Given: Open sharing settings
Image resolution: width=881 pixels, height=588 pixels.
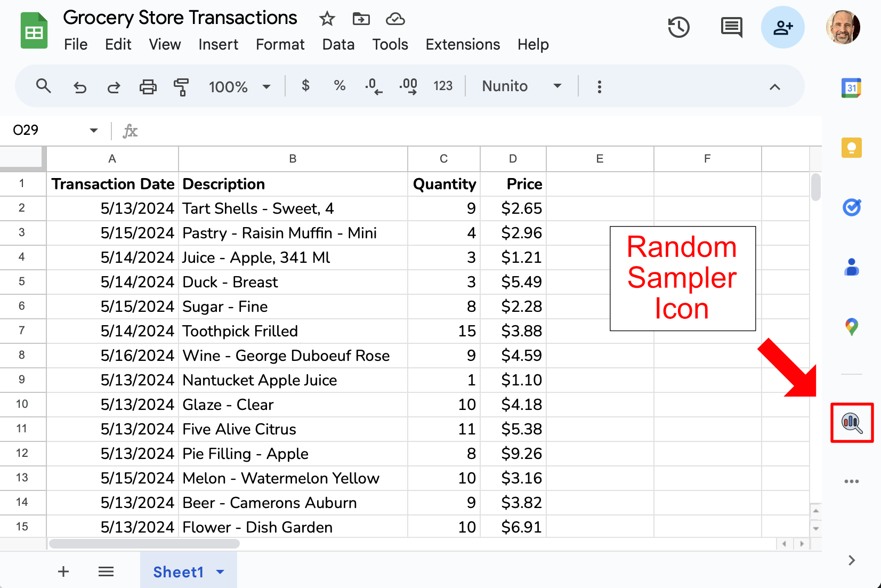Looking at the screenshot, I should coord(782,27).
